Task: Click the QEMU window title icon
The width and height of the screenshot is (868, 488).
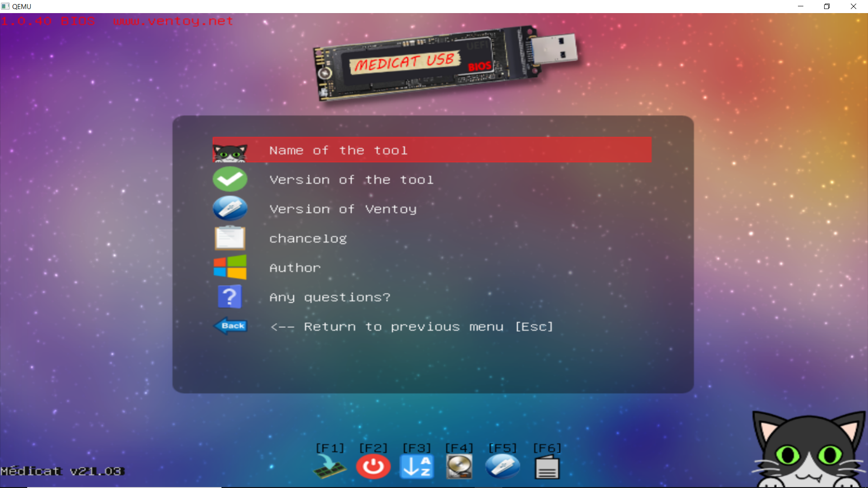Action: [5, 6]
